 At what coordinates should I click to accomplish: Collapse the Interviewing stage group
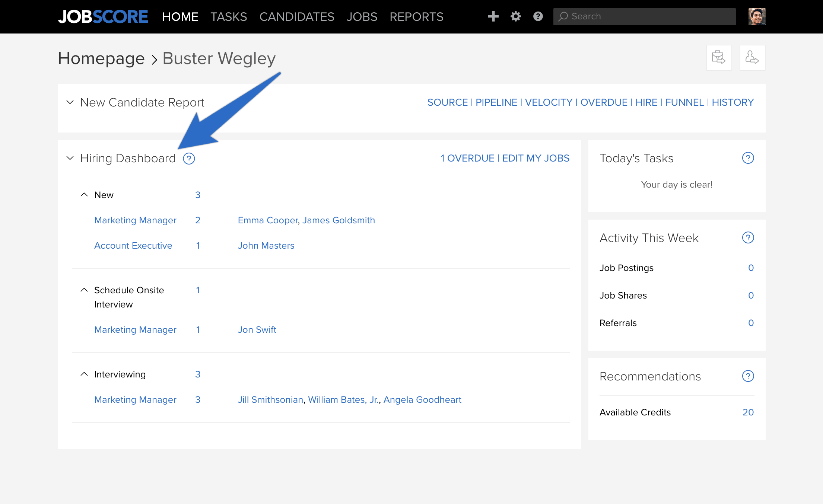pos(85,374)
